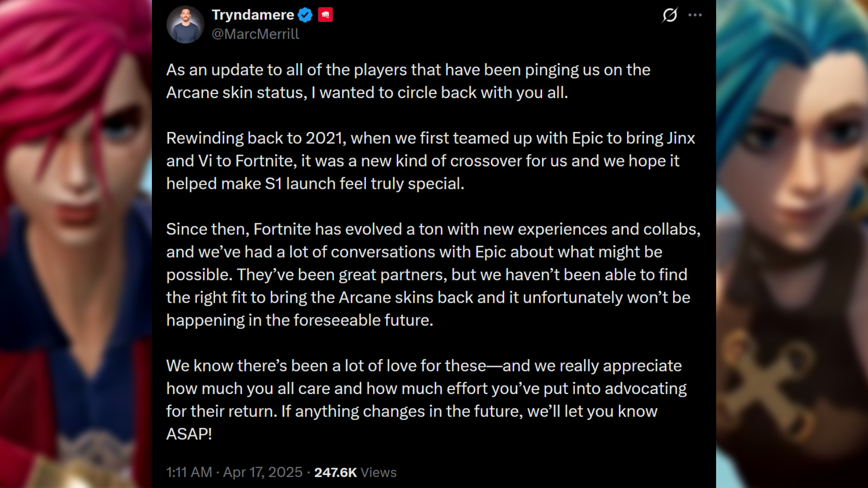The width and height of the screenshot is (868, 488).
Task: Click the red Riot Games affiliation badge
Action: 325,15
